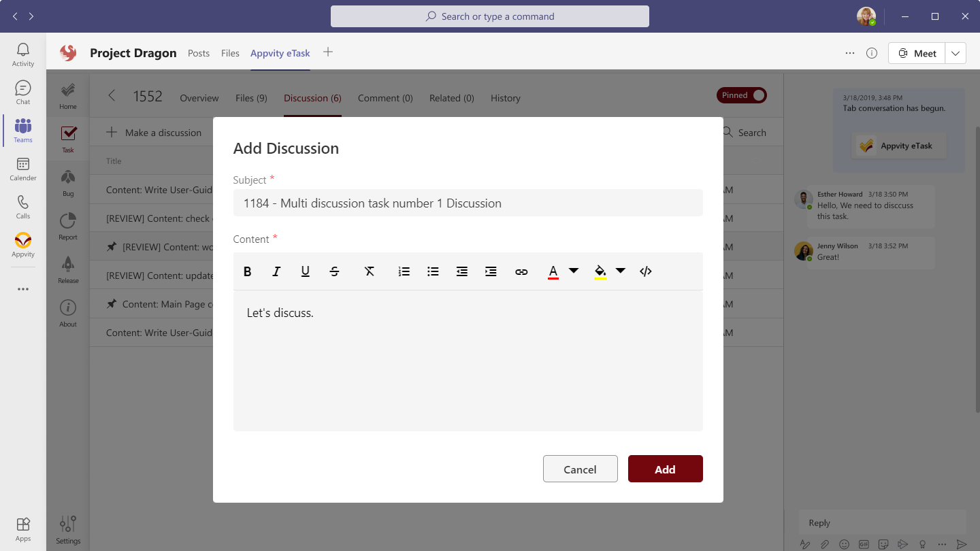
Task: Expand the Meet button dropdown
Action: coord(955,52)
